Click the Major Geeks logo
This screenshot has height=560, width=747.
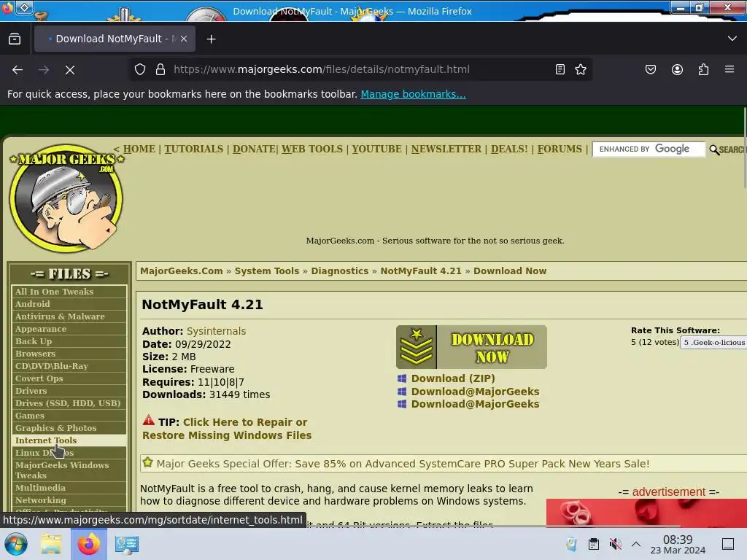(x=66, y=198)
